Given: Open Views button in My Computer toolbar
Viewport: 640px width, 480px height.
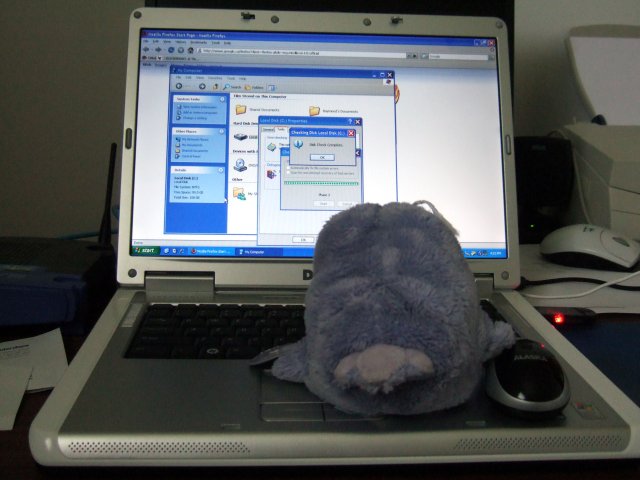Looking at the screenshot, I should pyautogui.click(x=272, y=88).
